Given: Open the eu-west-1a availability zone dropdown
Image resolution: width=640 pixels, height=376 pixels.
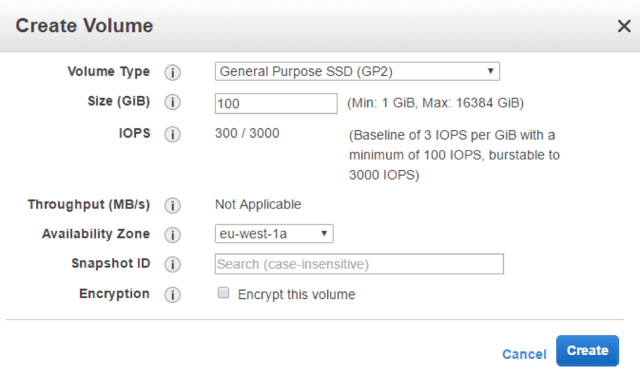Looking at the screenshot, I should pyautogui.click(x=274, y=234).
